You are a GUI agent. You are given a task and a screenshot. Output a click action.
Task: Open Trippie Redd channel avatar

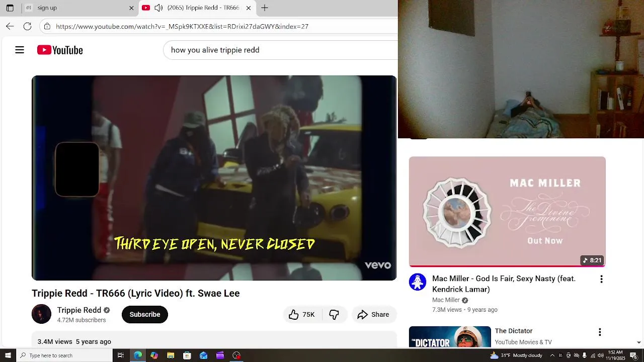pos(41,314)
